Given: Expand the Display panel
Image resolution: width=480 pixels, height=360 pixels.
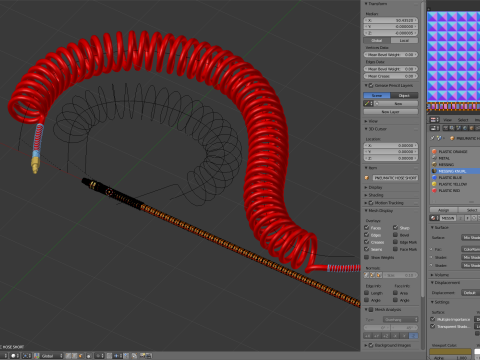Looking at the screenshot, I should (366, 187).
